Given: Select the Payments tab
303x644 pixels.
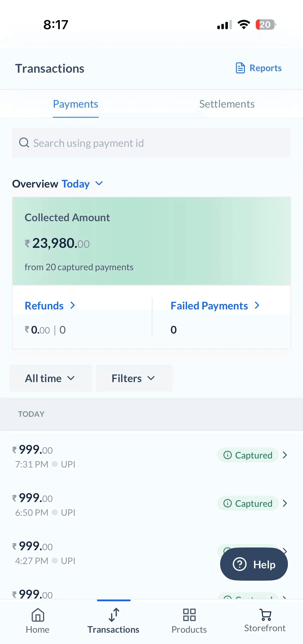Looking at the screenshot, I should click(x=75, y=104).
